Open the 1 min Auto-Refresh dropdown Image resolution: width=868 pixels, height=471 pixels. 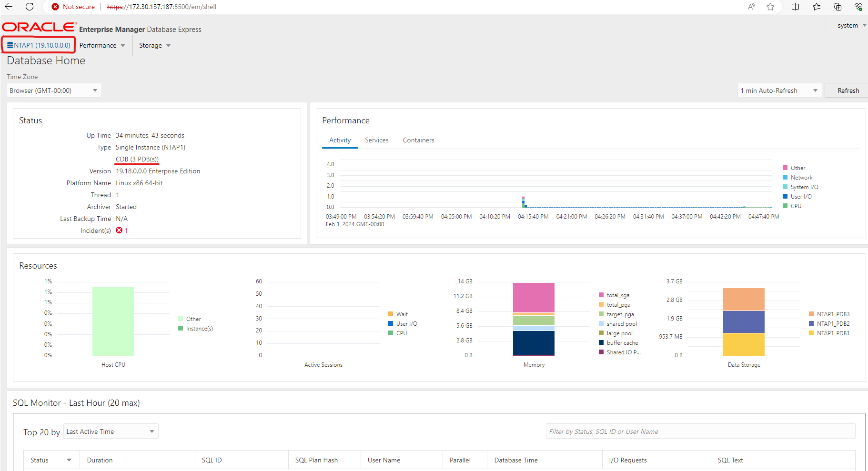779,90
